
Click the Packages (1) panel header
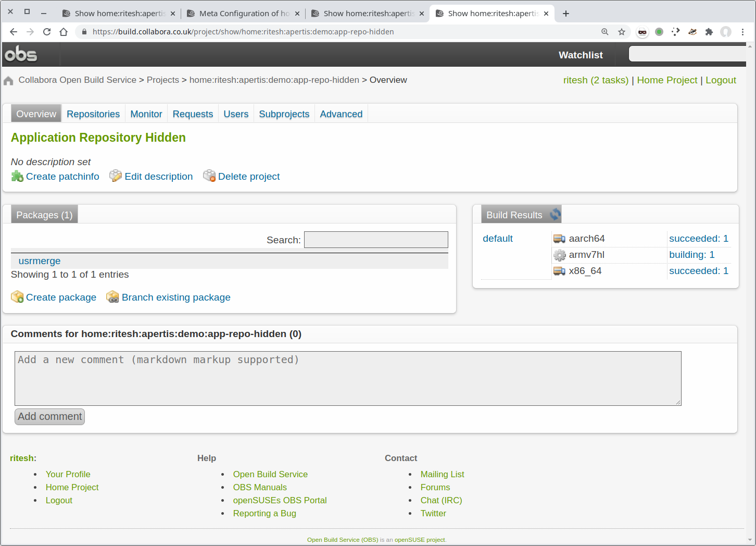pos(44,215)
